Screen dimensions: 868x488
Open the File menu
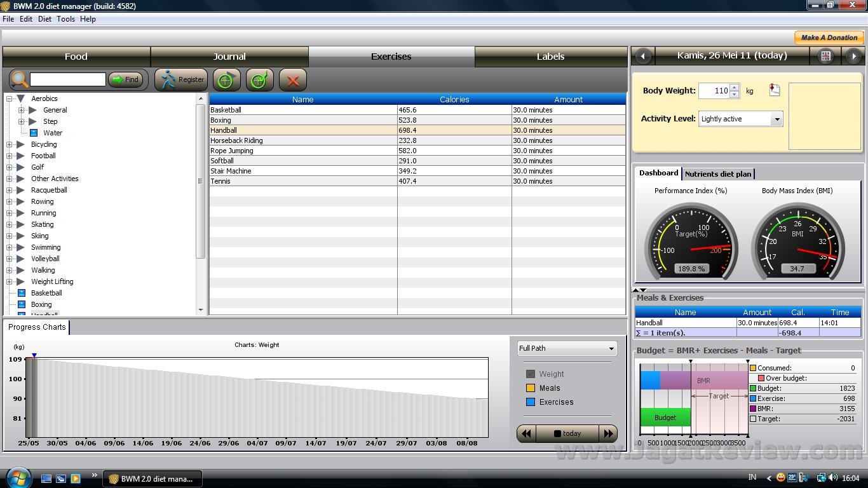click(x=8, y=19)
